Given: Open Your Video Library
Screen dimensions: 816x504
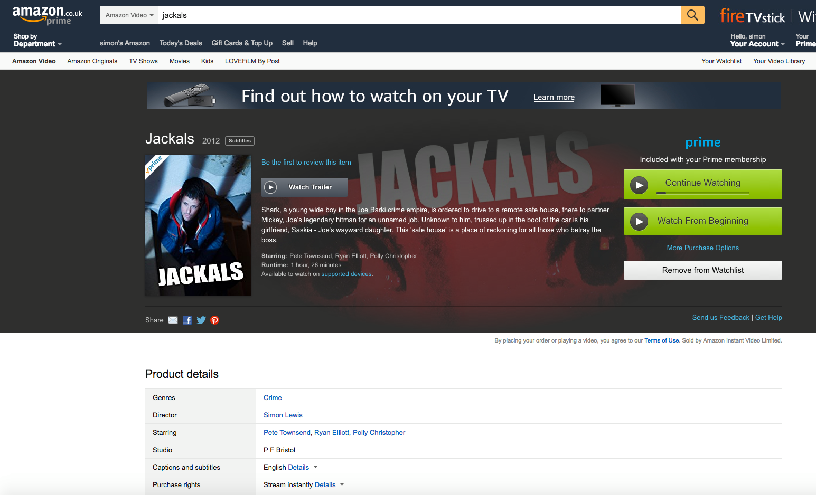Looking at the screenshot, I should coord(779,61).
